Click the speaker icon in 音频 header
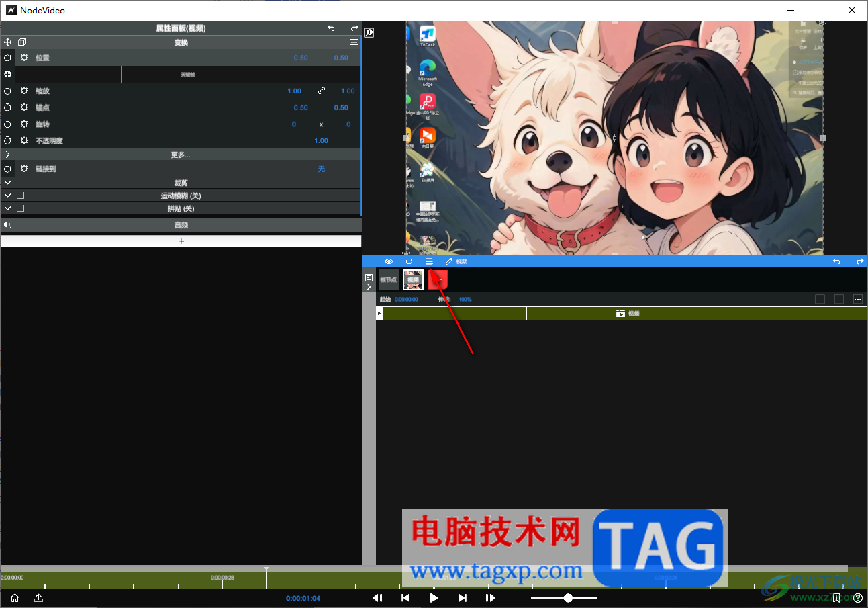This screenshot has height=608, width=868. 8,225
